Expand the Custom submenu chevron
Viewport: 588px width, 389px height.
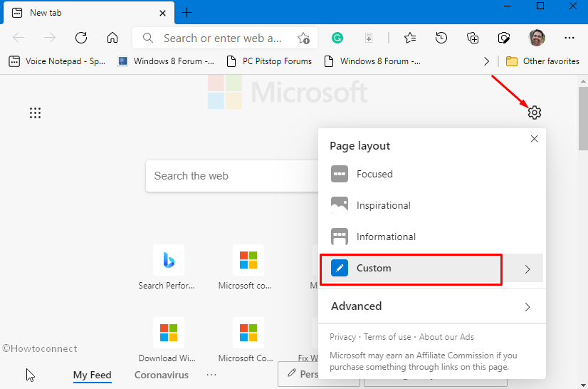point(527,269)
